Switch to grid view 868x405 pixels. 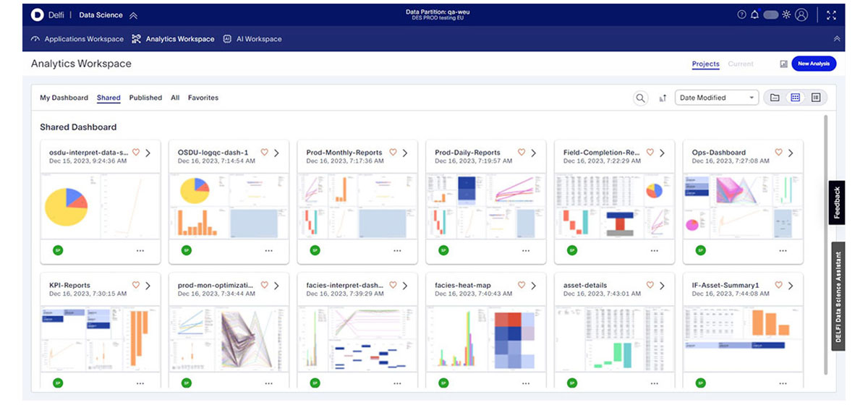(796, 98)
